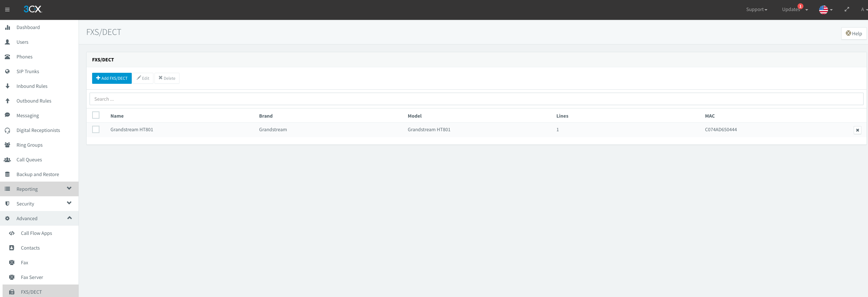Click the Outbound Rules up-arrow icon
The image size is (868, 297).
7,101
